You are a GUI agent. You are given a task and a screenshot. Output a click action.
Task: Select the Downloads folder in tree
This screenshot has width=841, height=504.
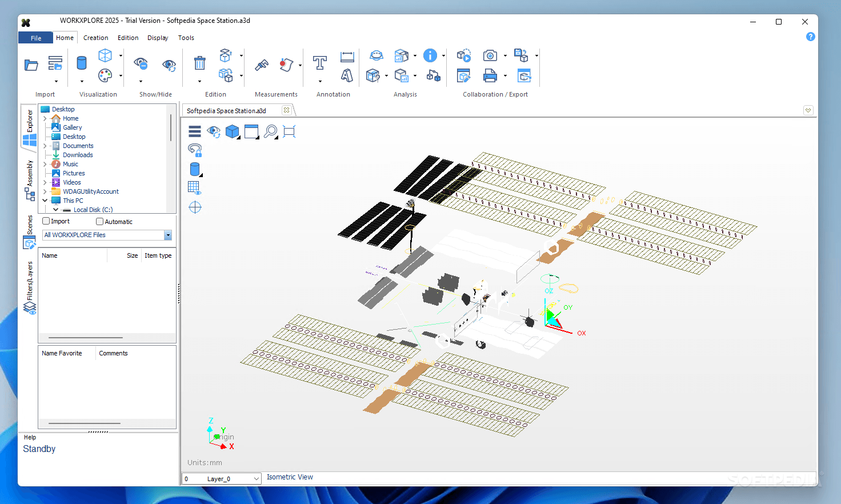coord(78,155)
